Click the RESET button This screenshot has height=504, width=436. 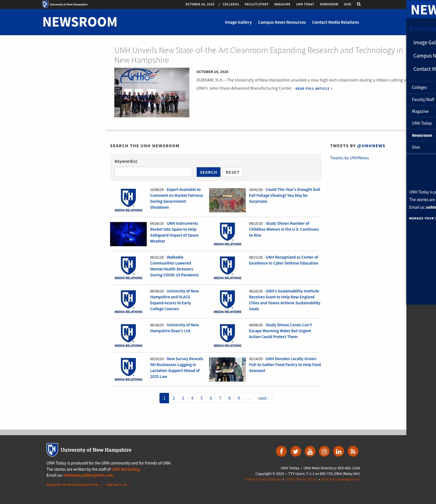coord(233,172)
